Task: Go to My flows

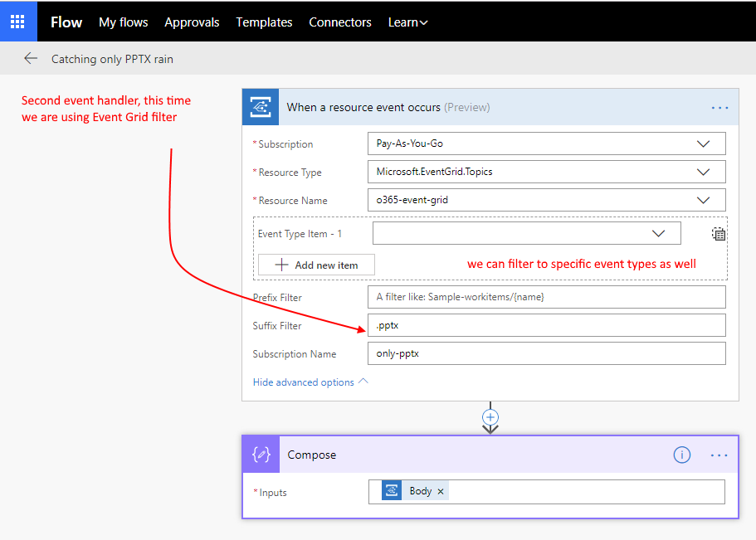Action: [x=123, y=22]
